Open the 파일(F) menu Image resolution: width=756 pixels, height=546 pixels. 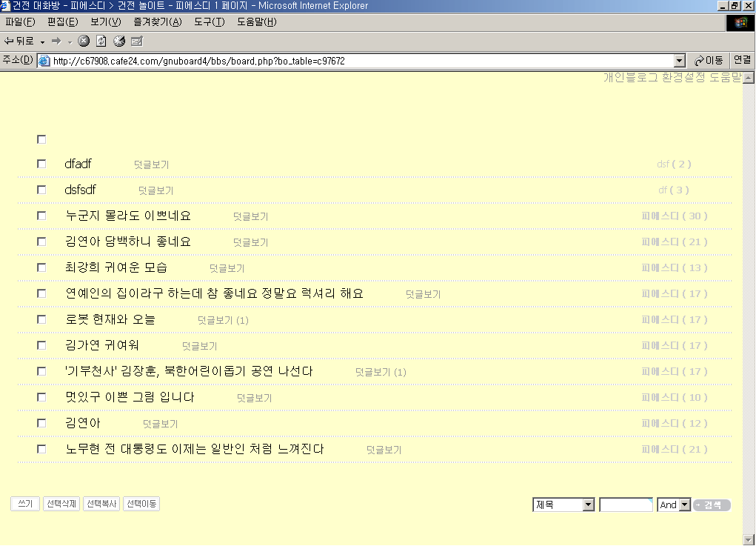pos(20,22)
